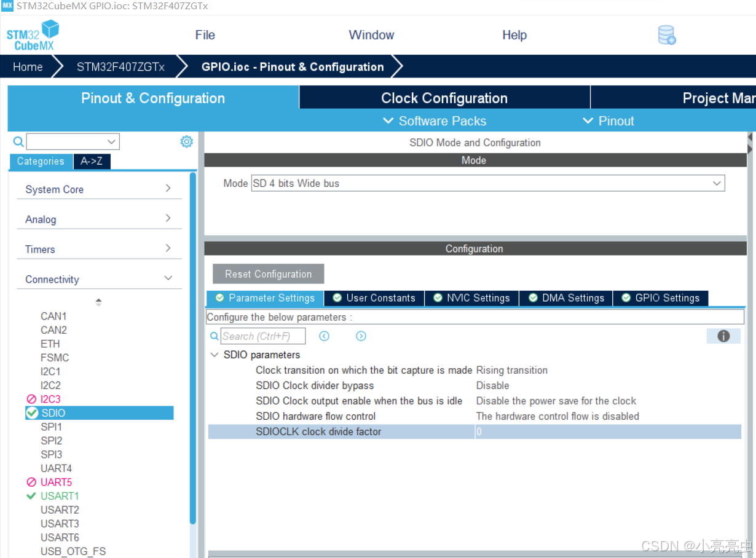Screen dimensions: 756x558
Task: Select the Parameter Settings tab
Action: click(x=265, y=298)
